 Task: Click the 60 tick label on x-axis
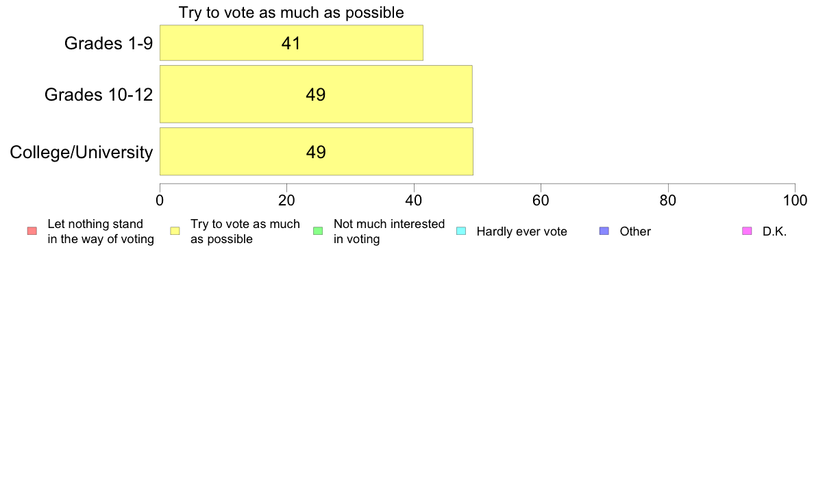point(541,201)
